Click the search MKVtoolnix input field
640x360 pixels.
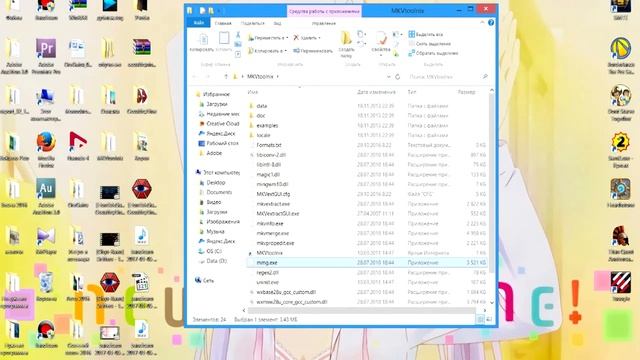[x=445, y=76]
